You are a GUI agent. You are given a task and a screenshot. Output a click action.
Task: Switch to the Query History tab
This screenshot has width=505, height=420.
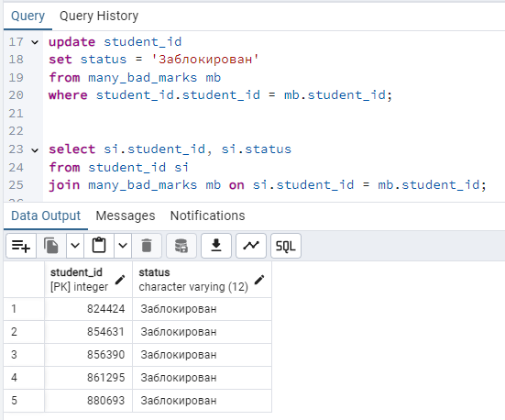click(x=99, y=16)
